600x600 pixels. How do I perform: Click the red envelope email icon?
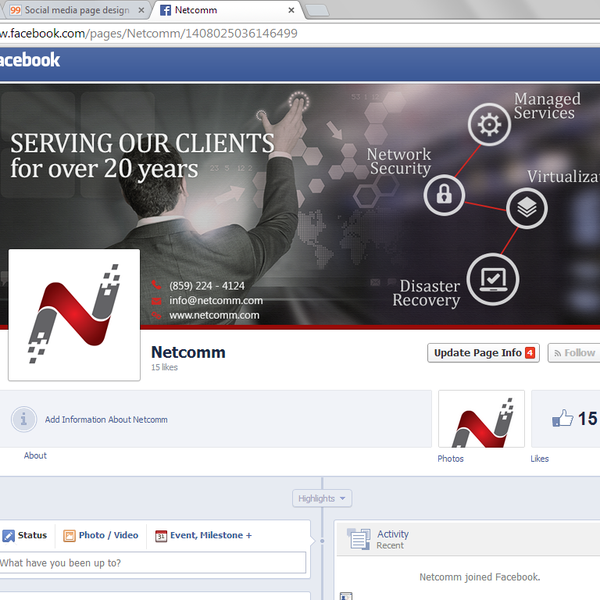[x=156, y=301]
